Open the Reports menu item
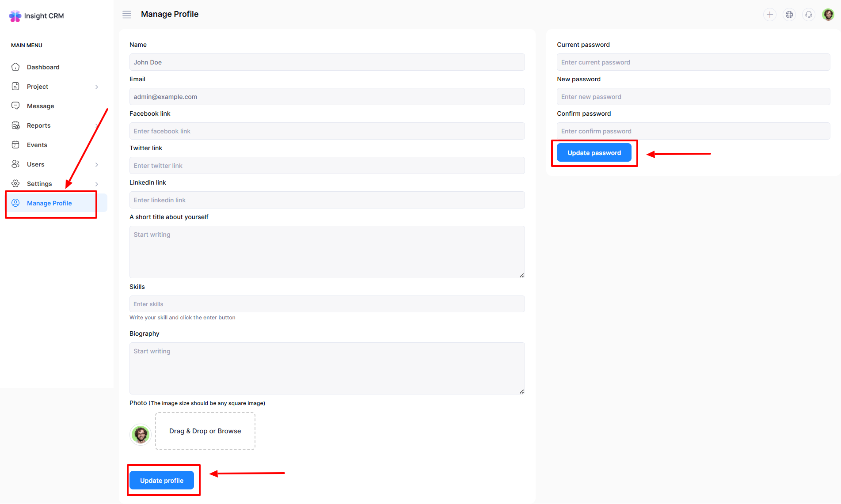Image resolution: width=841 pixels, height=504 pixels. [38, 125]
